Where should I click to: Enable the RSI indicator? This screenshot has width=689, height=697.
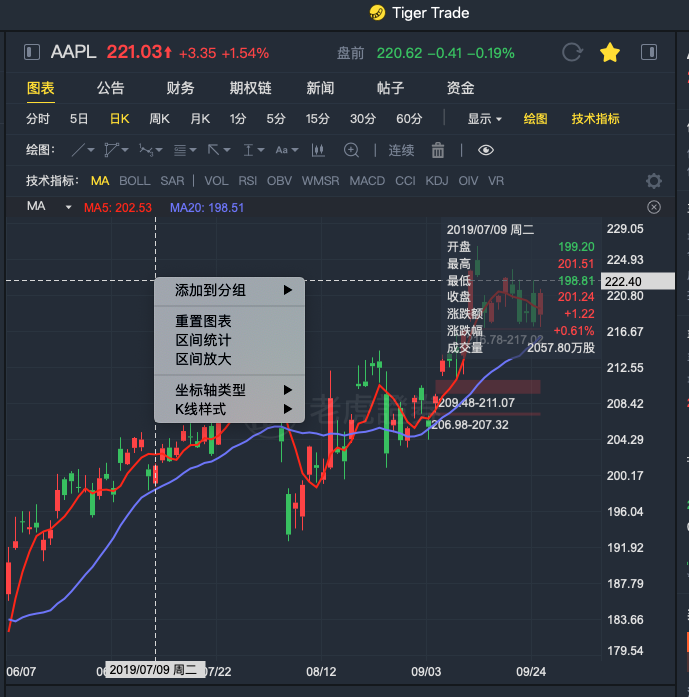pos(248,181)
